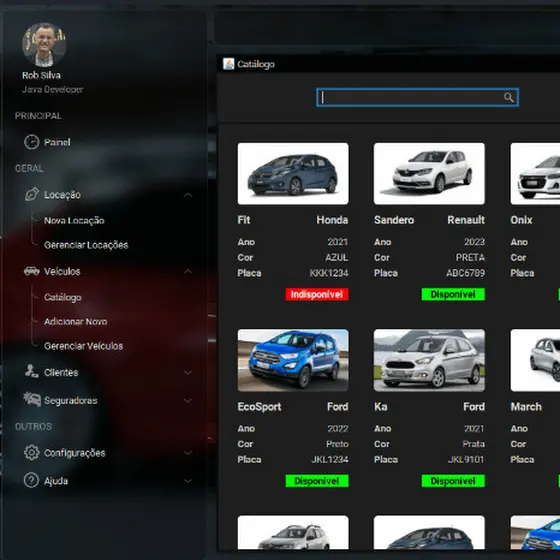The image size is (560, 560).
Task: Click the Ajuda question mark icon
Action: pos(31,480)
